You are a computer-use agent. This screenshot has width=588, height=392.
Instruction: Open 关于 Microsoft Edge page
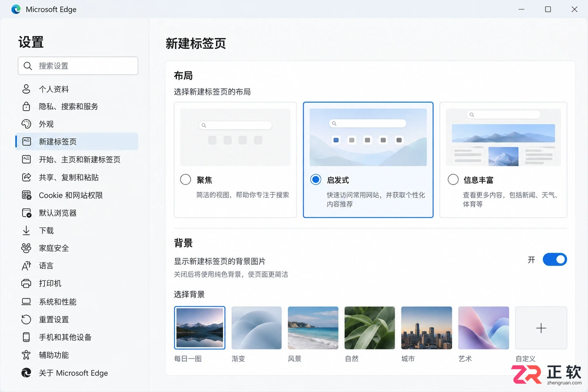point(77,373)
